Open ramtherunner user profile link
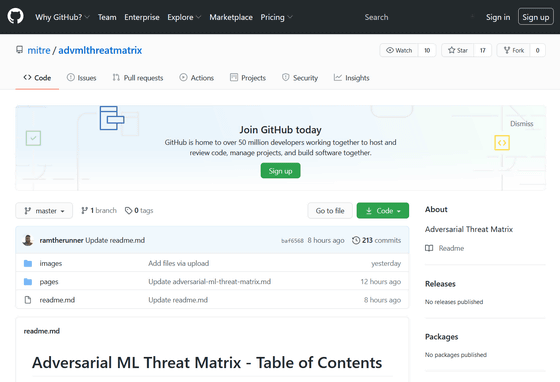Viewport: 560px width, 382px height. [61, 240]
